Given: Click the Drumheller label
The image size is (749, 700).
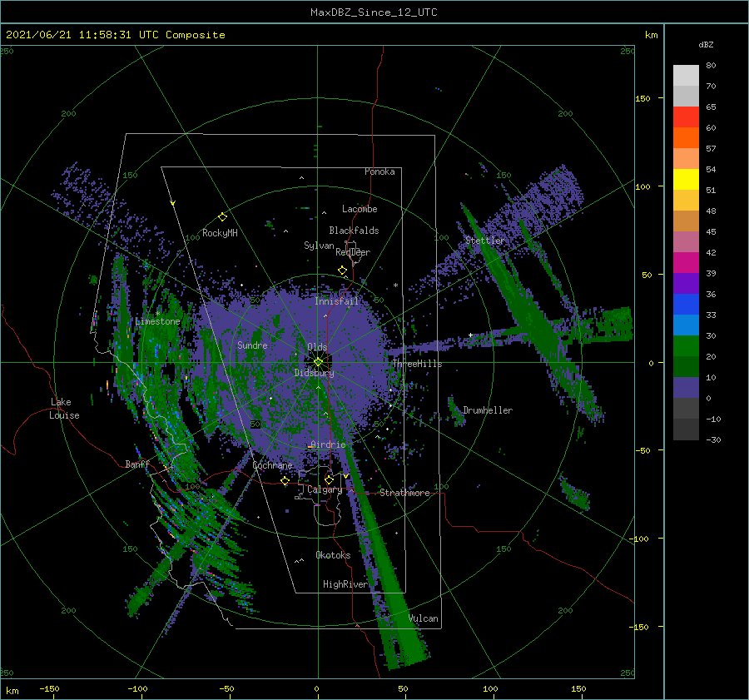Looking at the screenshot, I should (488, 410).
